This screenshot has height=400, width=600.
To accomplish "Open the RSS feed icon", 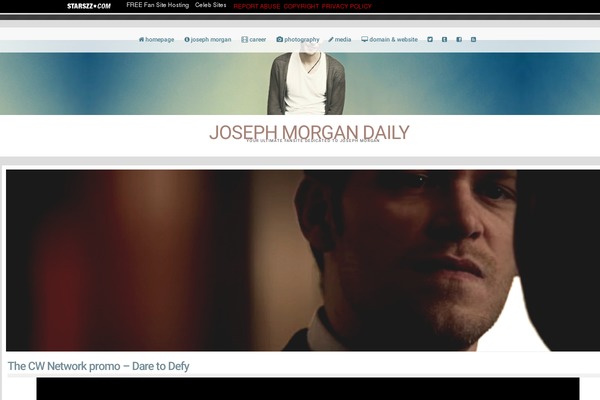I will click(473, 39).
